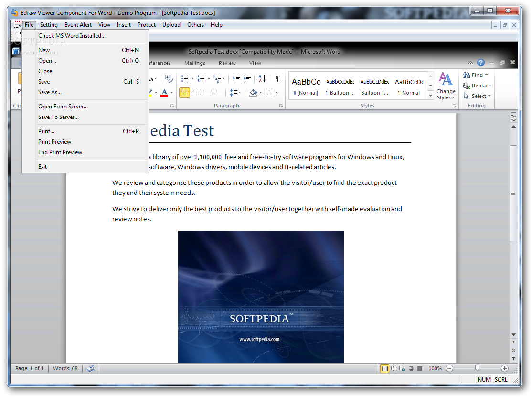Open numbering dropdown arrow

click(209, 79)
